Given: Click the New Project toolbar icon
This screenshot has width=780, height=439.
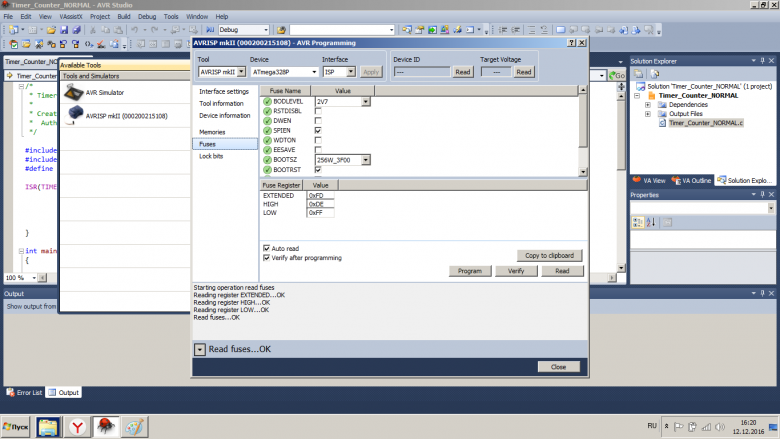Looking at the screenshot, I should point(13,30).
